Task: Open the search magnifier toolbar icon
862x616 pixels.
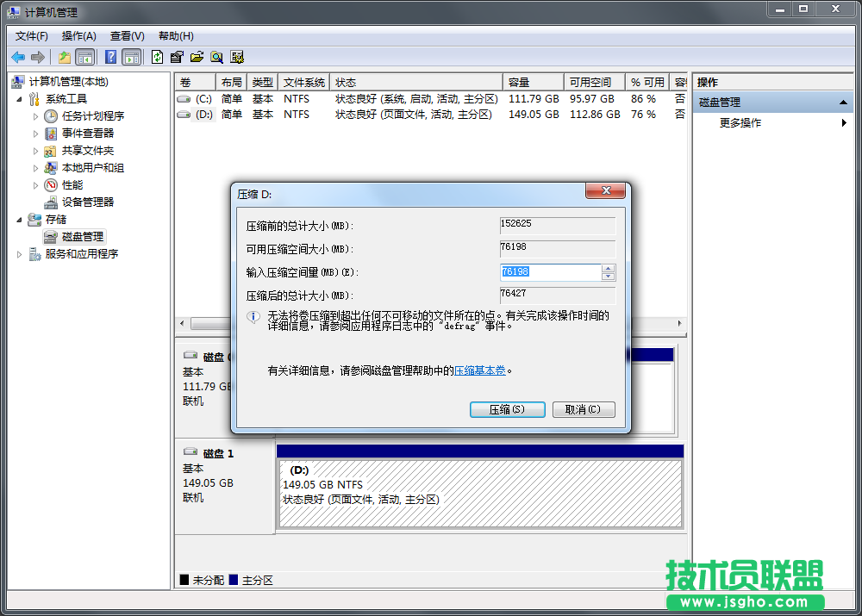Action: (217, 56)
